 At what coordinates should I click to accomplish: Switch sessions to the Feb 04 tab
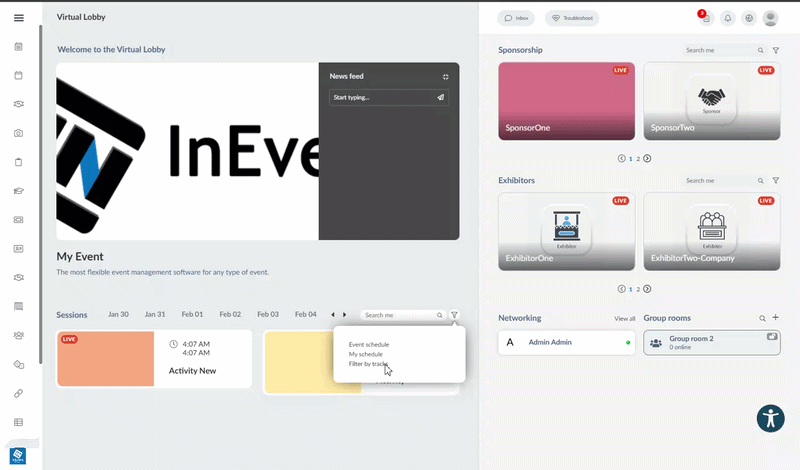306,314
